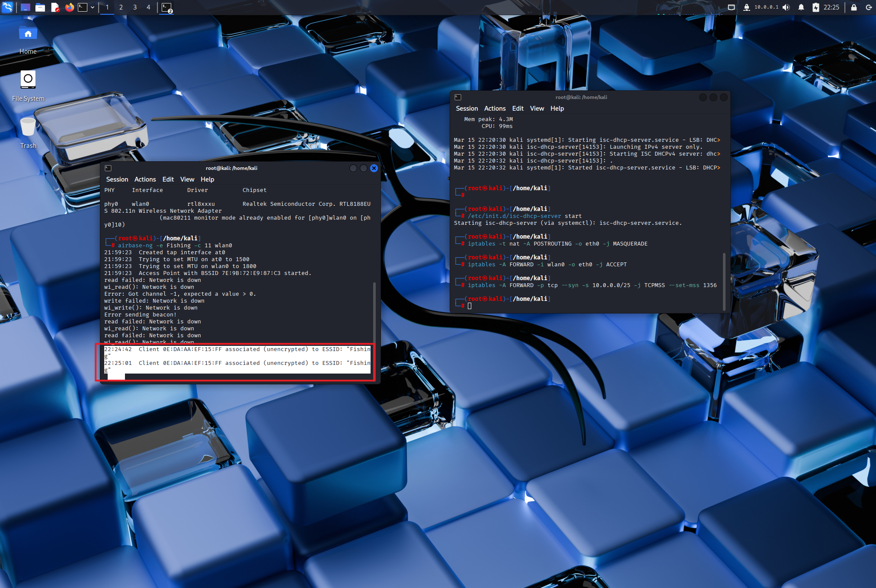Image resolution: width=876 pixels, height=588 pixels.
Task: Click the 'Access Point with BSSID' started line
Action: 208,273
